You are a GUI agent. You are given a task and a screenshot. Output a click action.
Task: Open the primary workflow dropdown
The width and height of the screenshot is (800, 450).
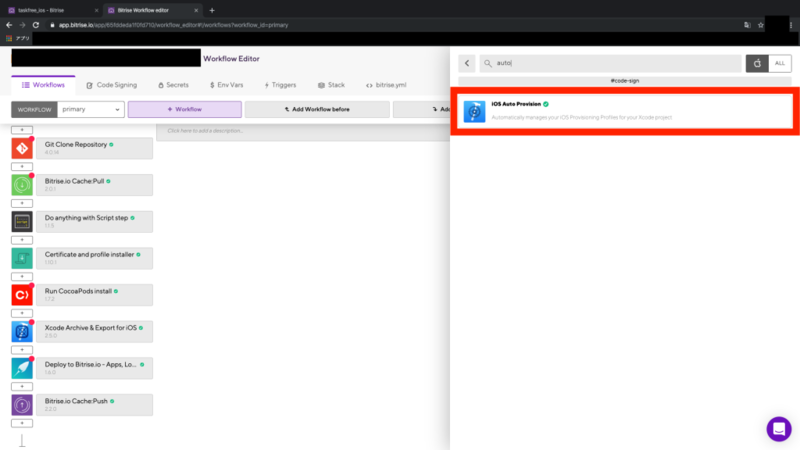[91, 109]
